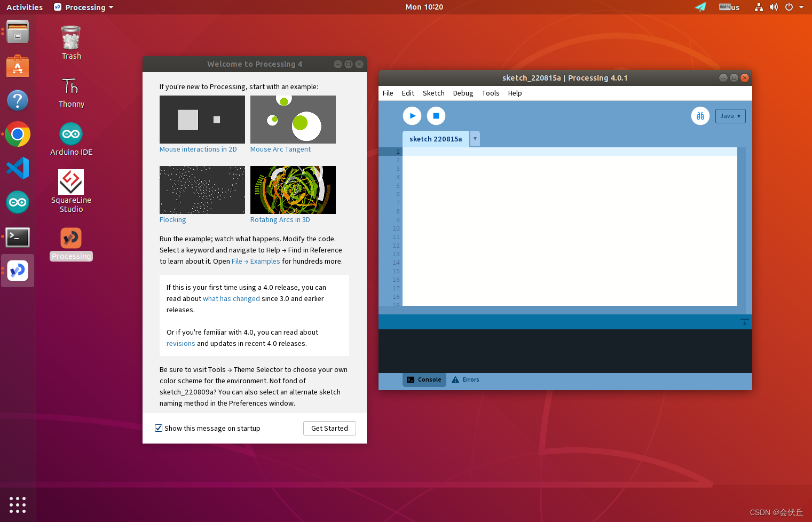Click the volume icon in top bar

coord(774,7)
